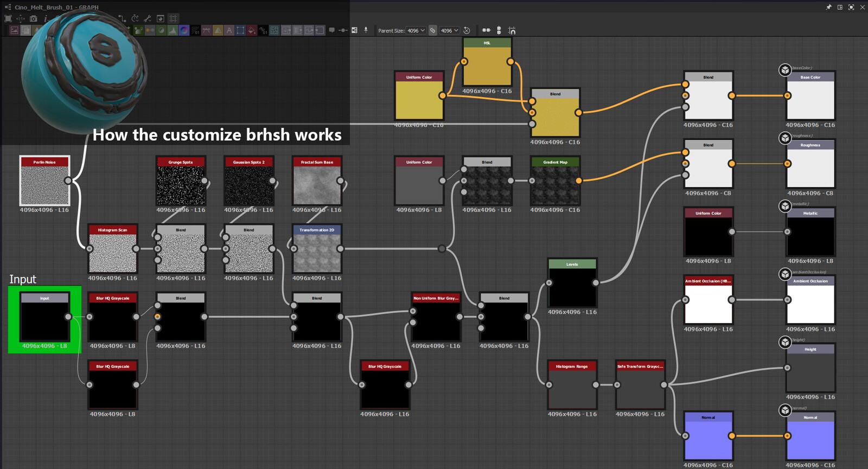Toggle snap-to-grid magnet icon
The width and height of the screenshot is (868, 469).
pyautogui.click(x=512, y=31)
